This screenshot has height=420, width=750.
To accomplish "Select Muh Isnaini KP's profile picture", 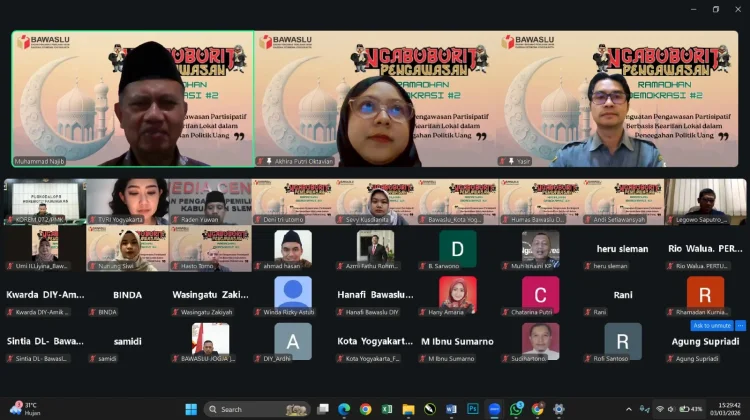I will pyautogui.click(x=540, y=247).
